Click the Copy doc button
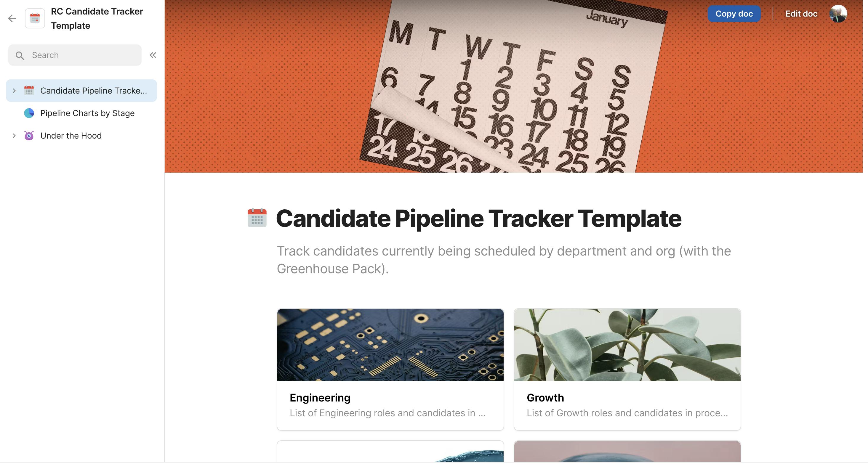This screenshot has width=868, height=469. click(x=734, y=13)
